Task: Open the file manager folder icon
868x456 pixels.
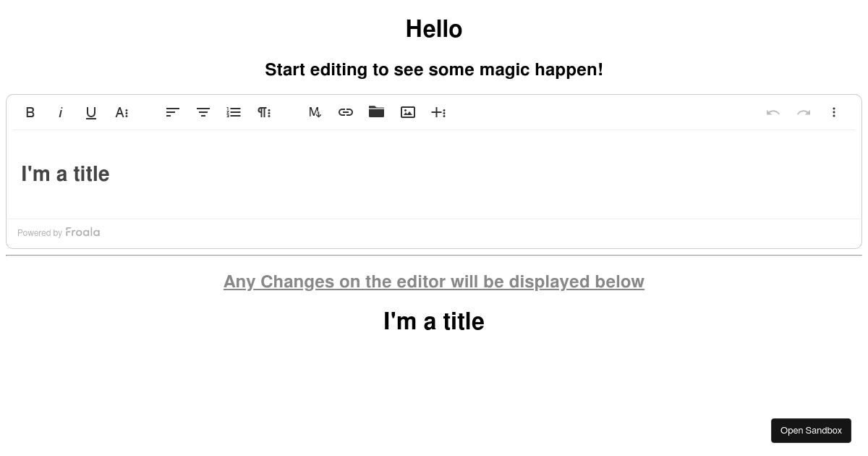Action: pos(376,111)
